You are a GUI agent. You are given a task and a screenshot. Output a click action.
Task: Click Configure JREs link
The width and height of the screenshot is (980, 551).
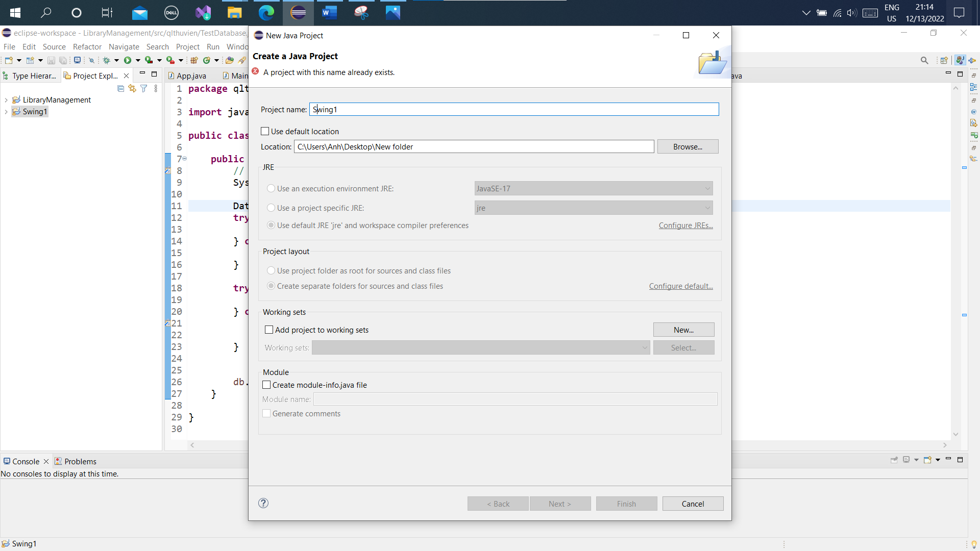click(686, 224)
